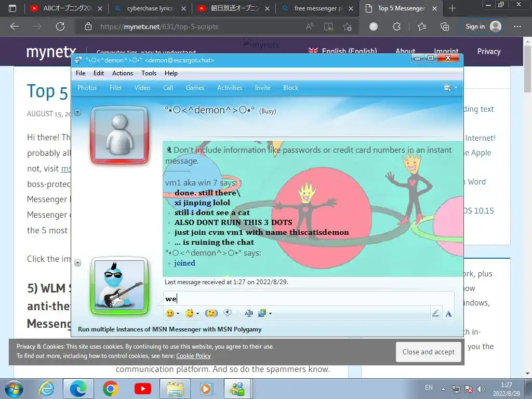
Task: Click the Edge address bar URL
Action: click(159, 26)
